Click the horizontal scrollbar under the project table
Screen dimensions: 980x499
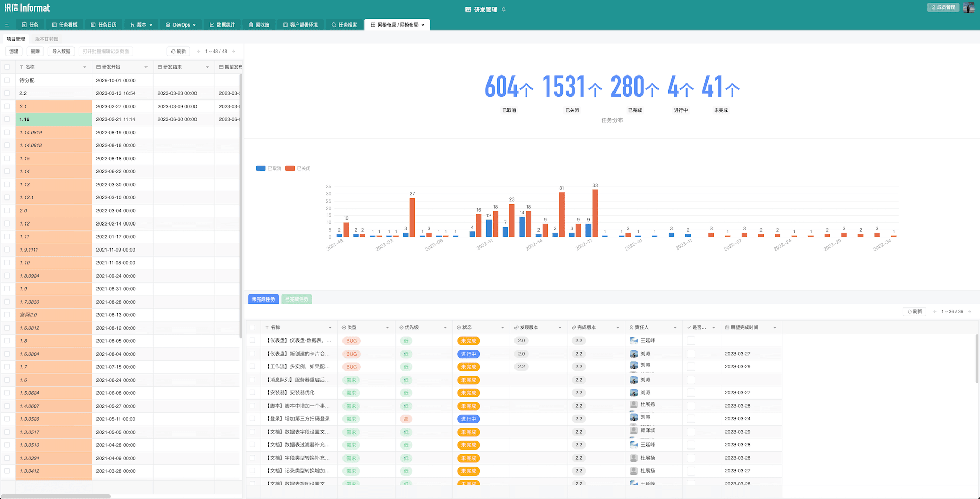[56, 496]
